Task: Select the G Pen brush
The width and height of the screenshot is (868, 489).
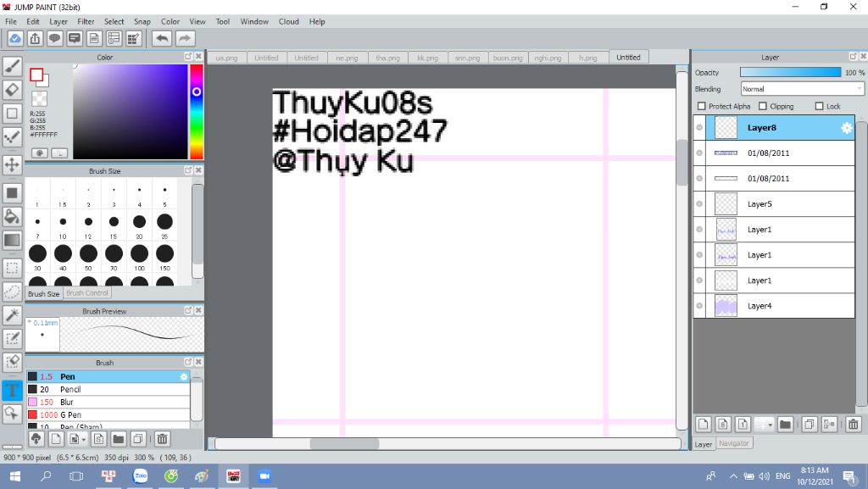Action: (108, 415)
